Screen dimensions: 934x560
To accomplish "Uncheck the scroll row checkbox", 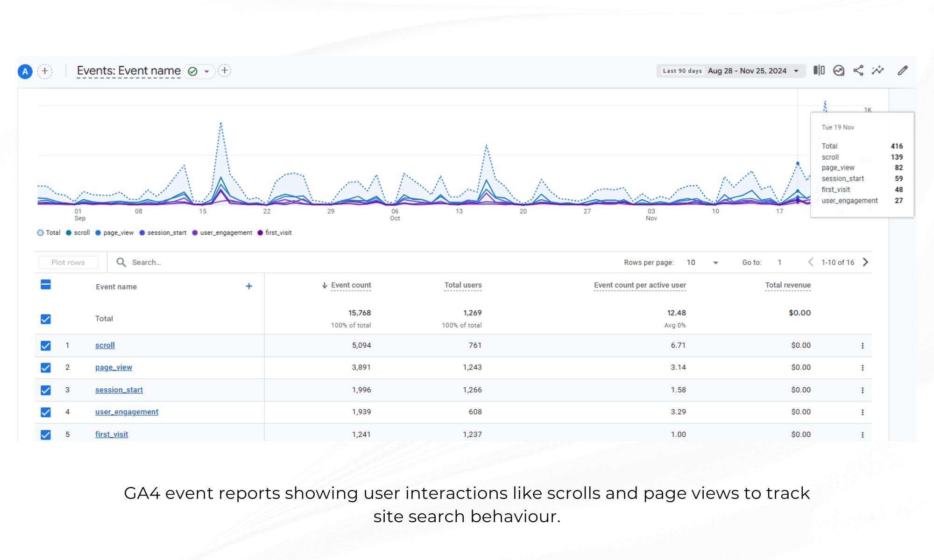I will point(46,346).
